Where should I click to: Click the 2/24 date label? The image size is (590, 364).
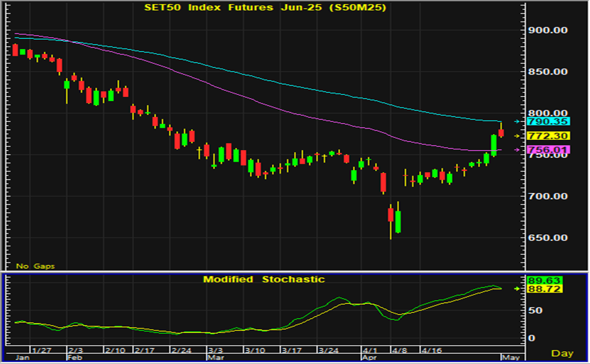[x=181, y=351]
